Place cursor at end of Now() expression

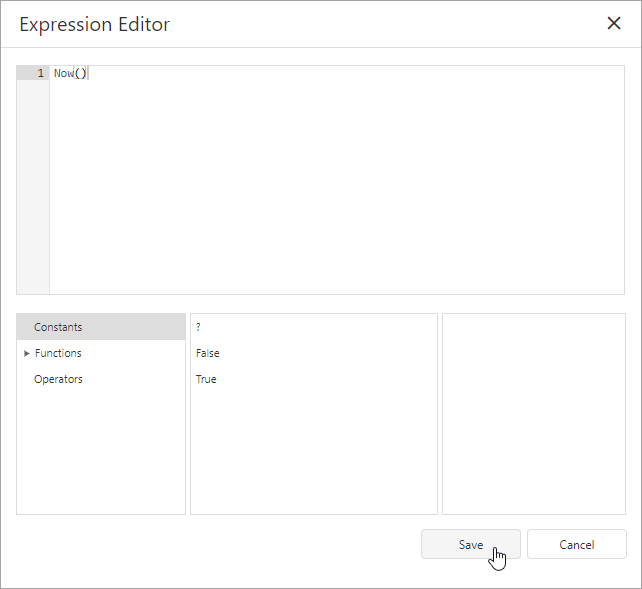click(x=87, y=73)
